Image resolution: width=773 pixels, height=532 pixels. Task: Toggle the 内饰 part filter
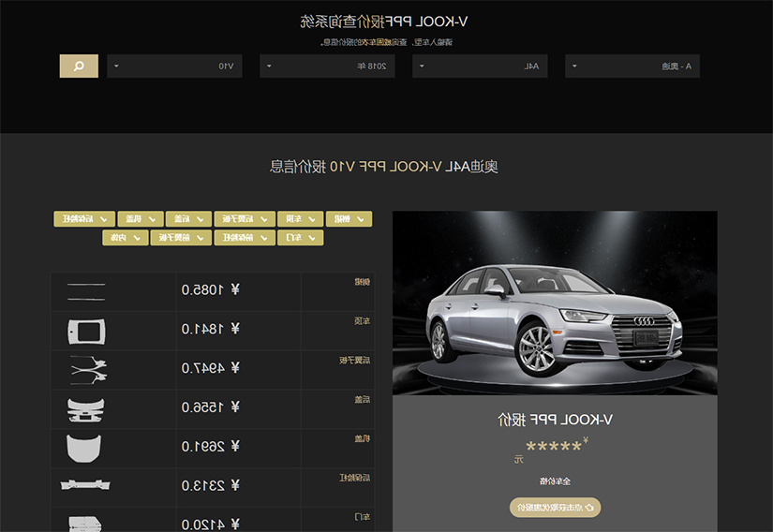[126, 238]
